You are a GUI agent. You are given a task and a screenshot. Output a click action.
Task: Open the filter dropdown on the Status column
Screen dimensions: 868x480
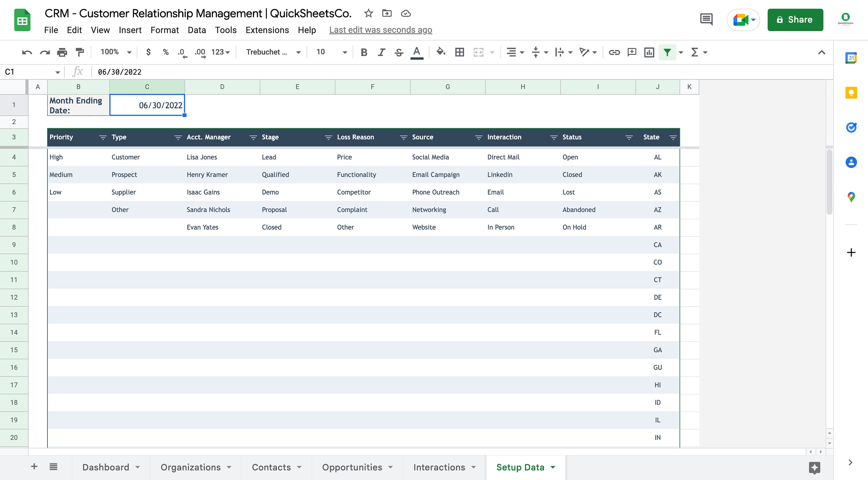[629, 137]
